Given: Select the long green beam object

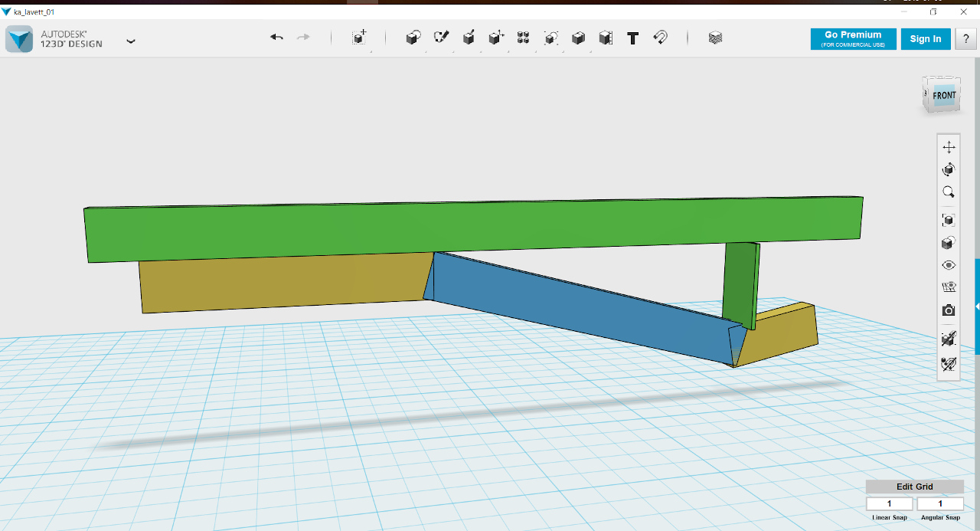Looking at the screenshot, I should tap(474, 228).
